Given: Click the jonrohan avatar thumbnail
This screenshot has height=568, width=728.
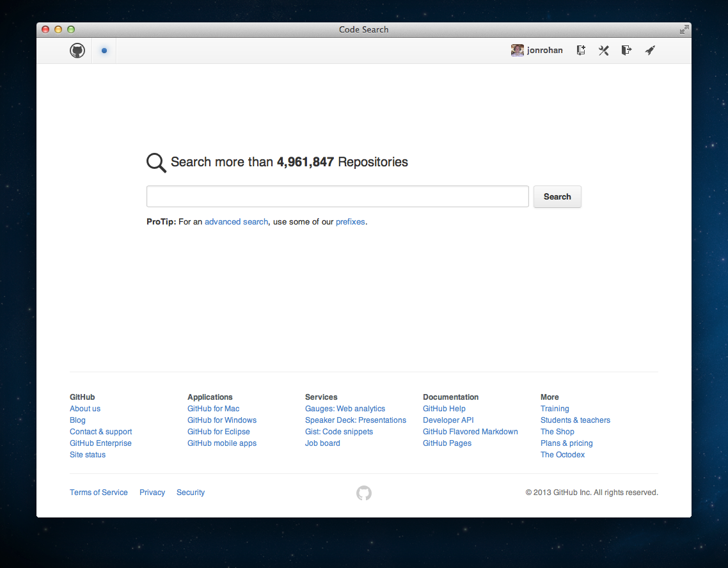Looking at the screenshot, I should [x=517, y=51].
